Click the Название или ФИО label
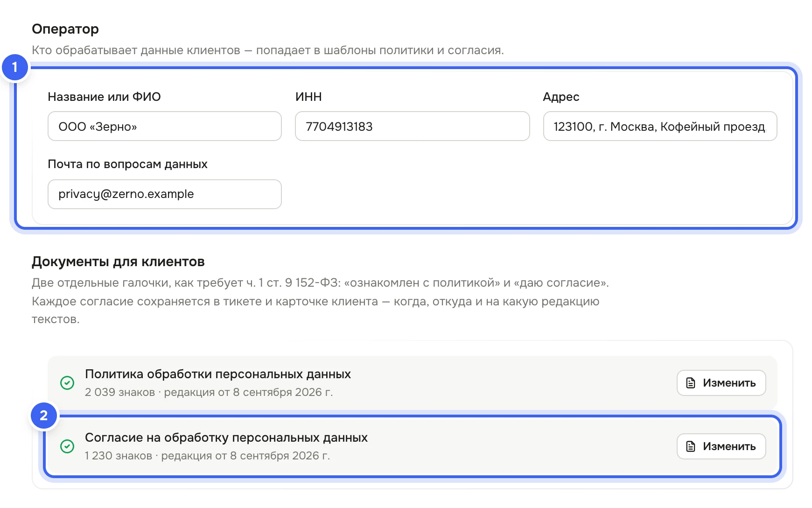 tap(104, 97)
